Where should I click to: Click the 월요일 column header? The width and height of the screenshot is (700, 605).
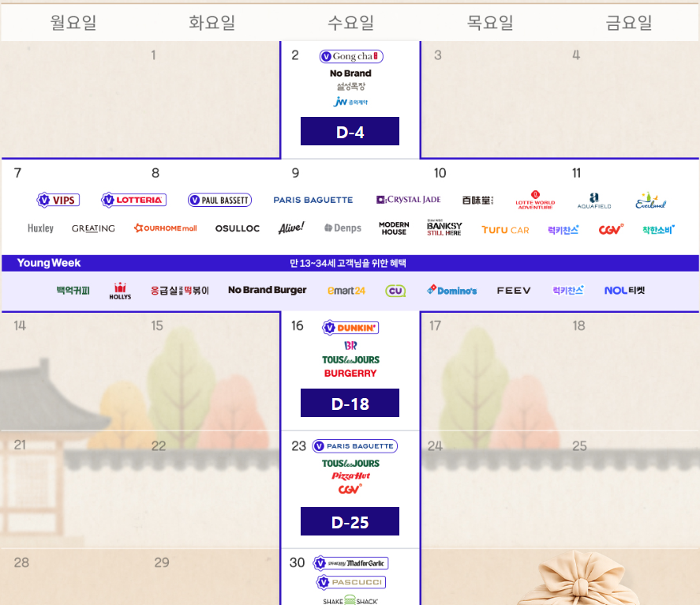click(x=73, y=22)
